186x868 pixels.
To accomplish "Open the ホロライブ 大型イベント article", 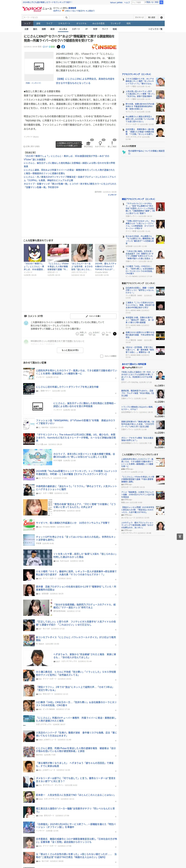I will click(x=84, y=455).
